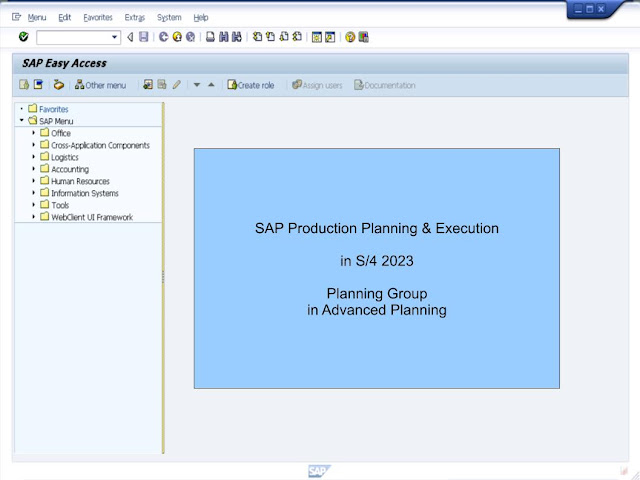Go to Previous Page icon
This screenshot has height=480, width=640.
click(270, 37)
